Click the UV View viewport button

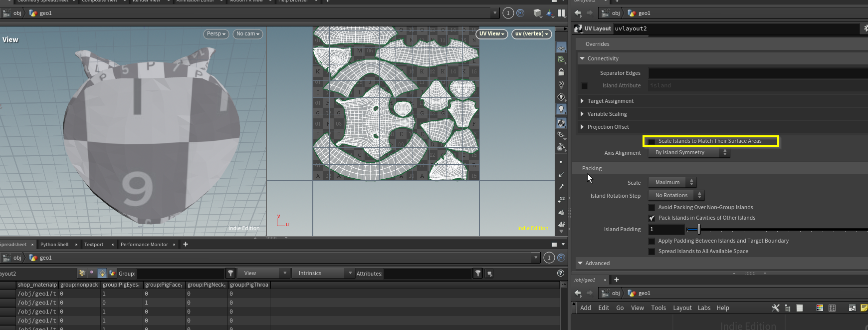click(x=491, y=34)
